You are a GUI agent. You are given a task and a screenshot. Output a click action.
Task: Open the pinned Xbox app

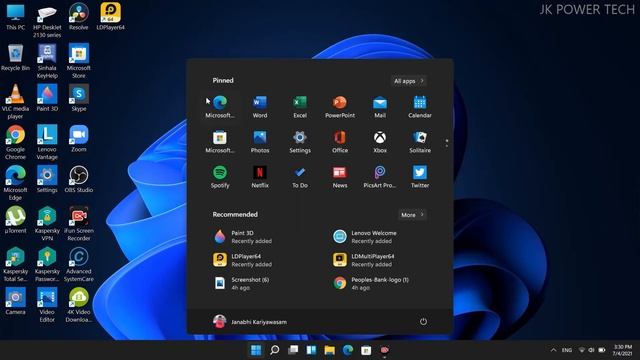pyautogui.click(x=380, y=142)
